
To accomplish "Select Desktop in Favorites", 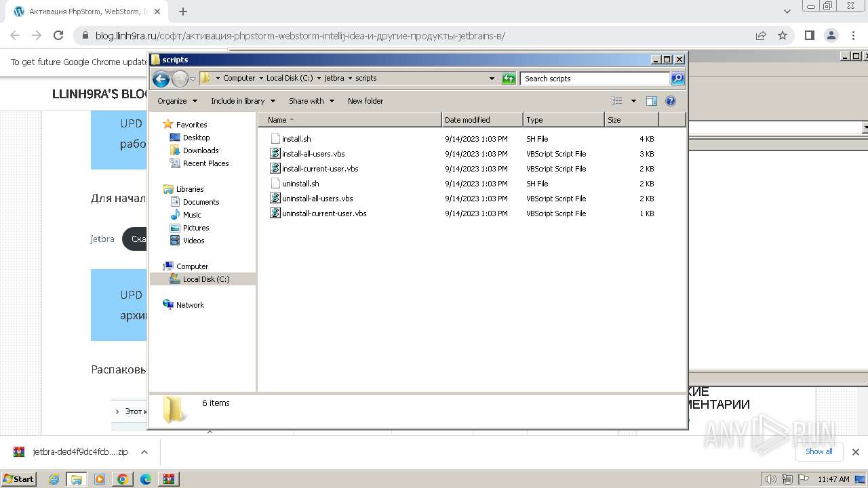I will (196, 138).
